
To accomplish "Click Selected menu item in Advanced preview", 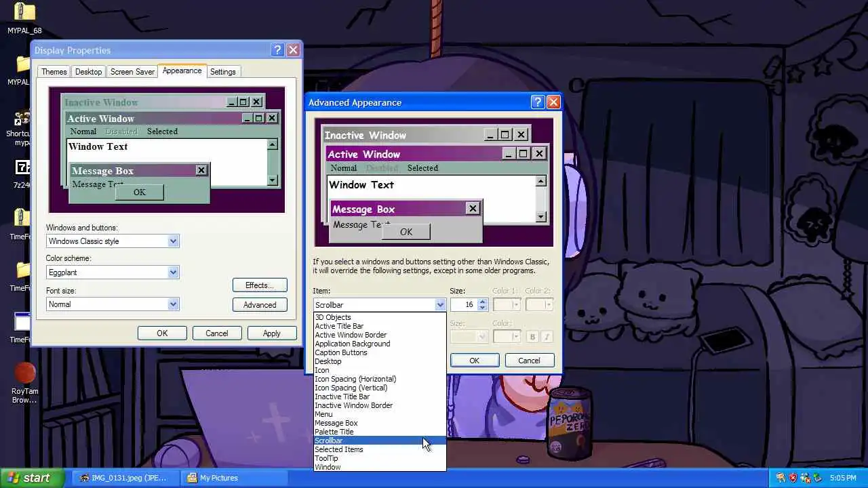I will (x=422, y=168).
